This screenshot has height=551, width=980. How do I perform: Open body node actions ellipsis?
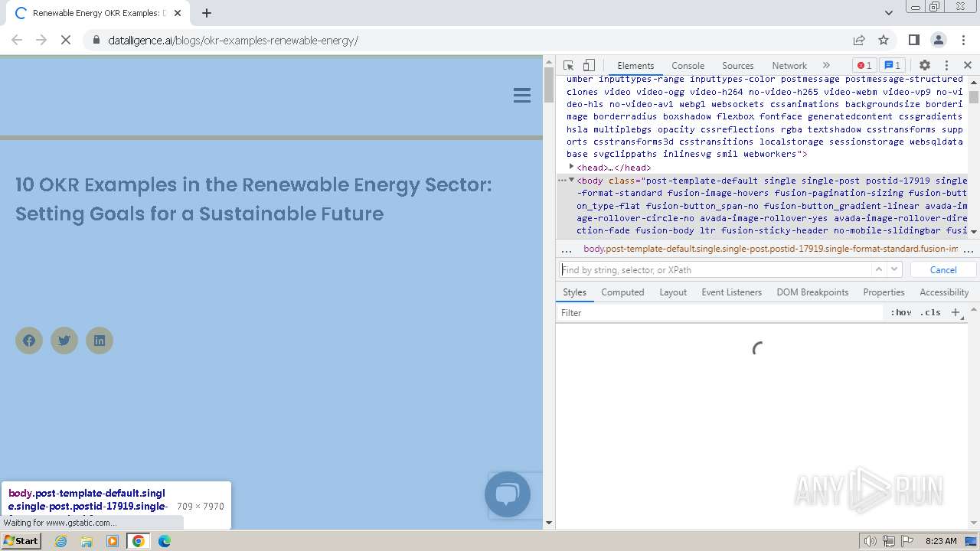pos(561,180)
